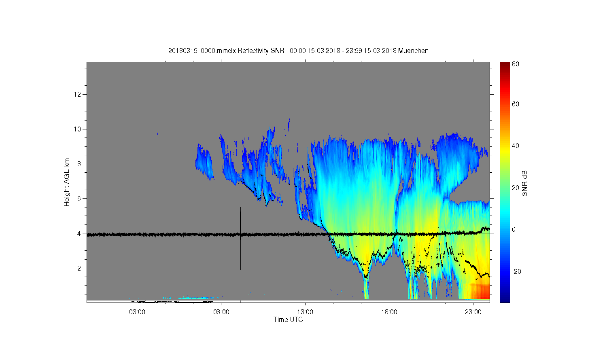The width and height of the screenshot is (607, 364).
Task: Click the orange-red high SNR patch near 23:00
Action: [x=480, y=291]
